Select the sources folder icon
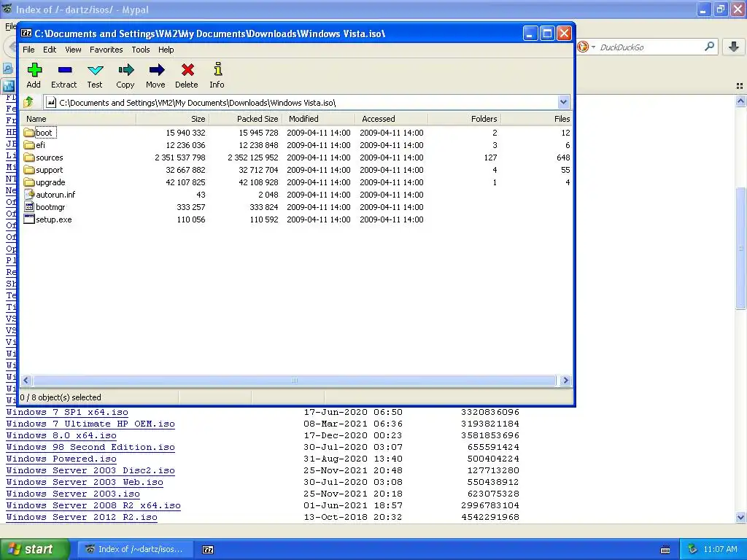Screen dimensions: 747x560 click(29, 157)
